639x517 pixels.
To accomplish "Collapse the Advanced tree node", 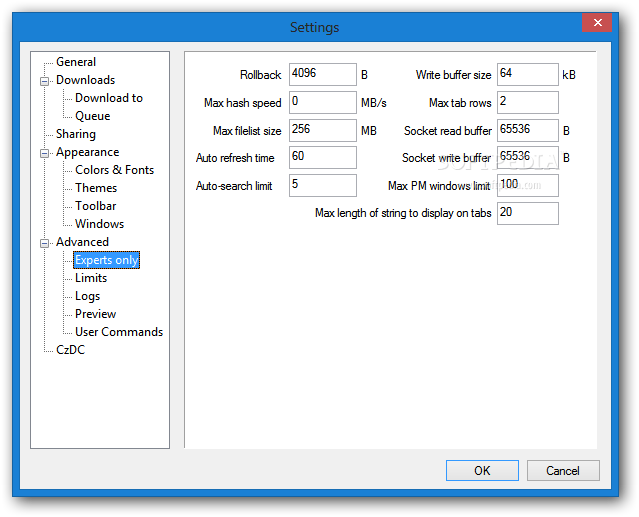I will tap(44, 243).
